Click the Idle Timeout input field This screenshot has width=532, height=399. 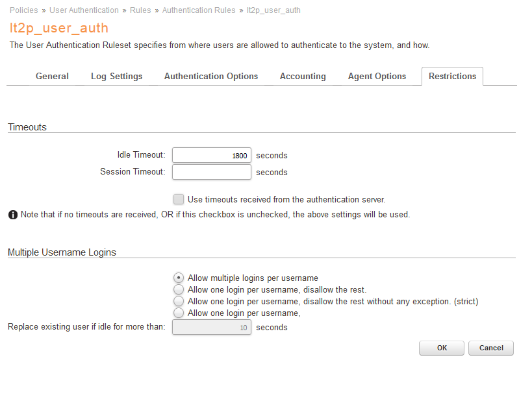(211, 156)
